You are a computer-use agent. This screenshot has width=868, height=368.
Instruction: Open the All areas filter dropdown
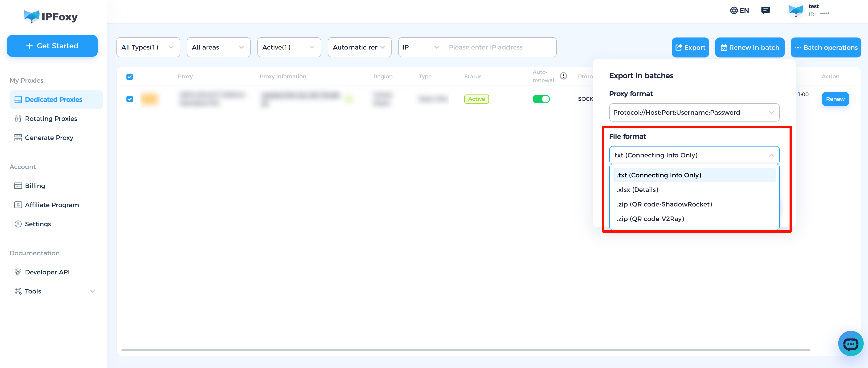coord(218,47)
